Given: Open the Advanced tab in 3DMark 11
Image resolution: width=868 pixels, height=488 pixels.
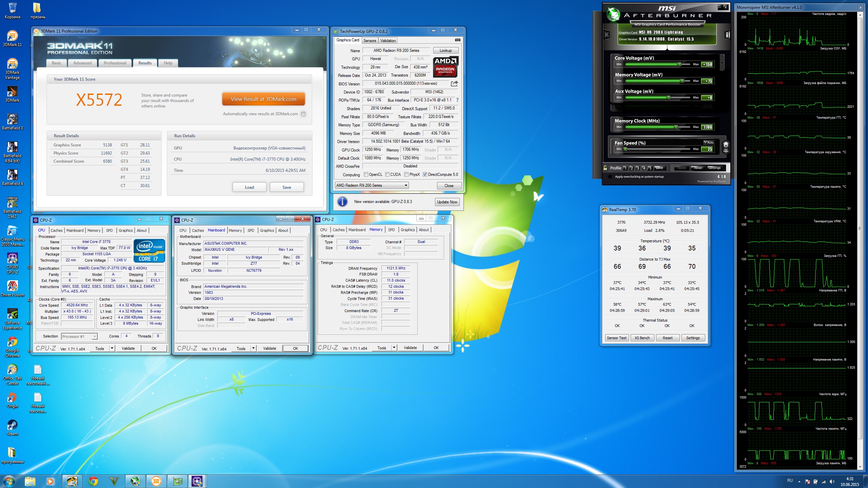Looking at the screenshot, I should pos(82,63).
